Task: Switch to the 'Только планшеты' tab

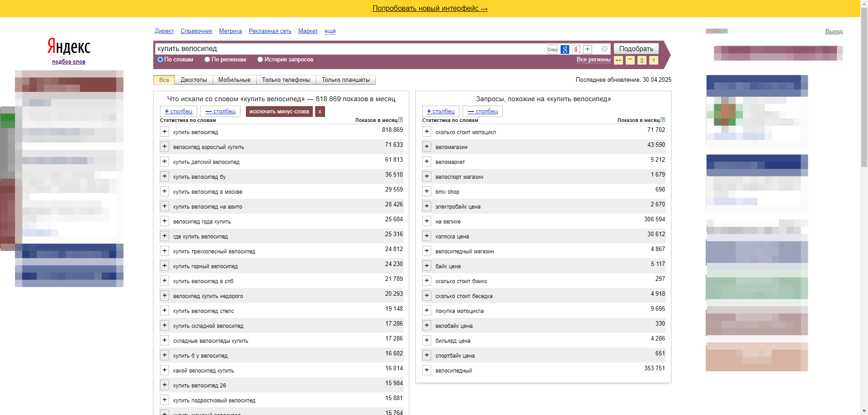Action: [346, 80]
